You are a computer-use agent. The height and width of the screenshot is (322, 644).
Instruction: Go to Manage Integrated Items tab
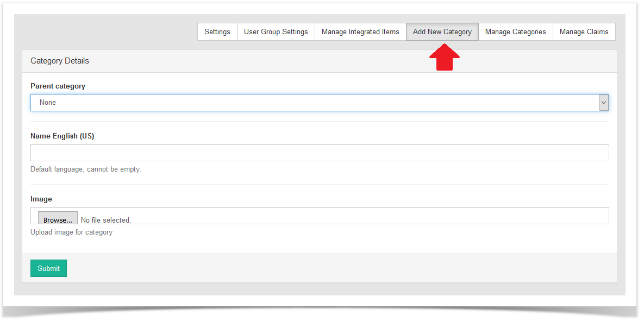[360, 32]
